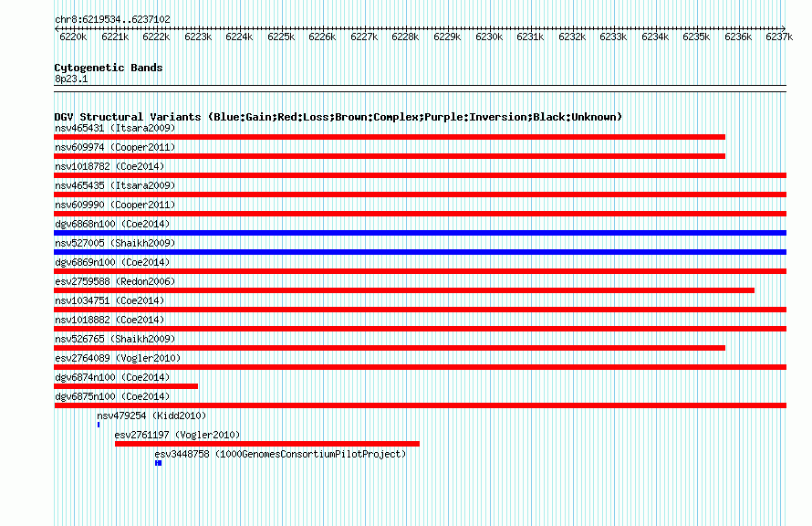
Task: Click the 6232k ruler position
Action: click(572, 37)
